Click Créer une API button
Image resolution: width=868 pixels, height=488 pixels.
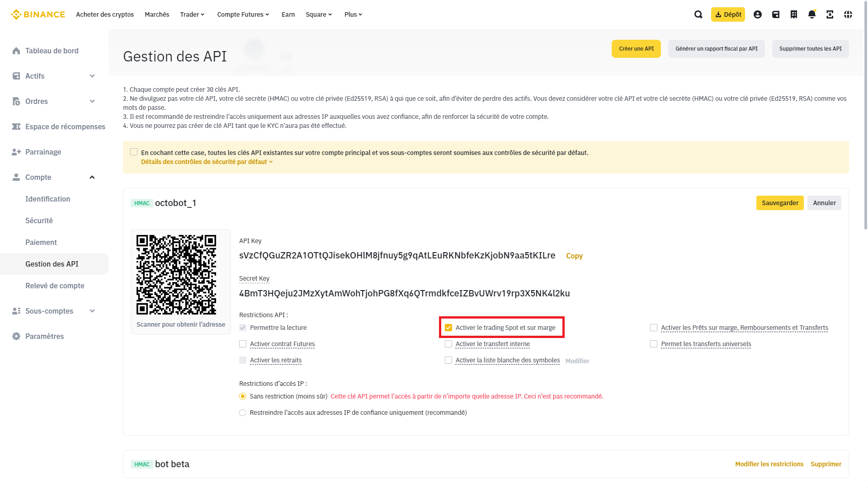636,49
